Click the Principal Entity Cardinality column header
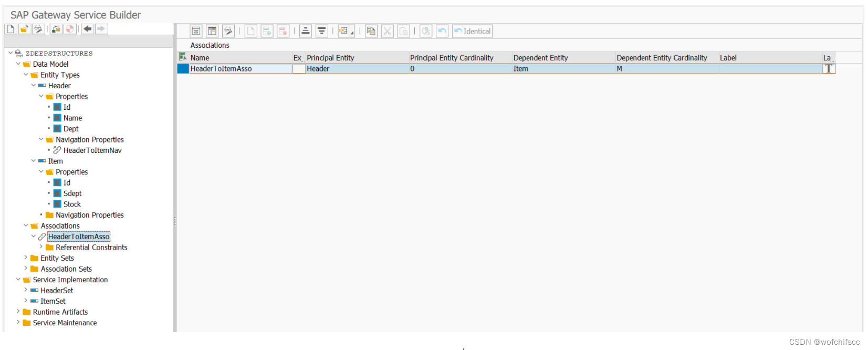The height and width of the screenshot is (350, 868). [460, 57]
